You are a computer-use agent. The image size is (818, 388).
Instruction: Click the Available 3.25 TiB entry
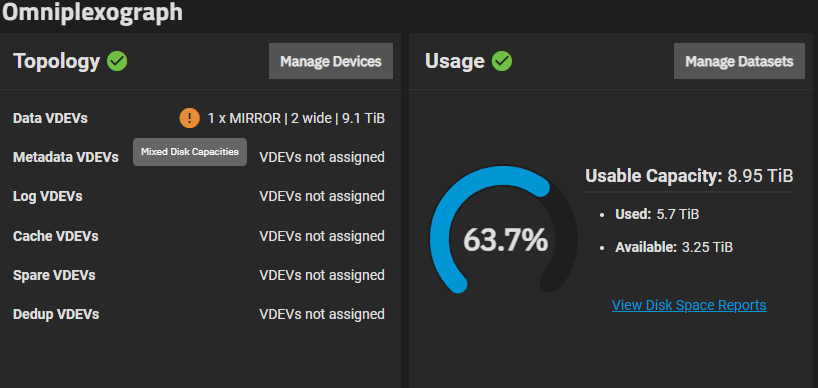[x=674, y=247]
